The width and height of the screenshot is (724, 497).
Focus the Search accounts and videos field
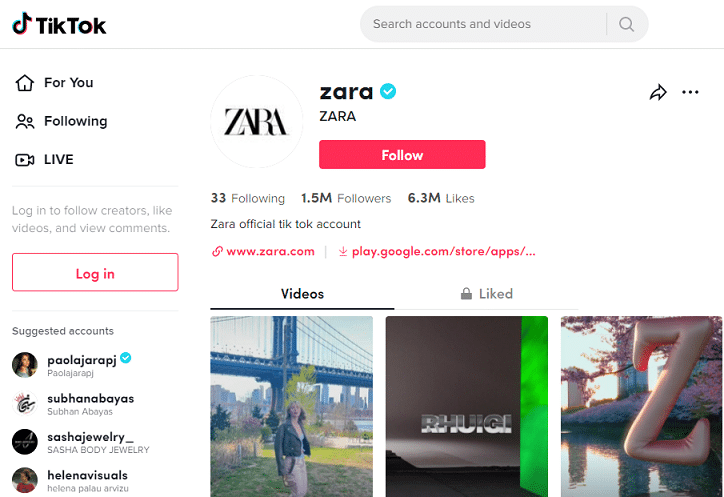click(483, 24)
